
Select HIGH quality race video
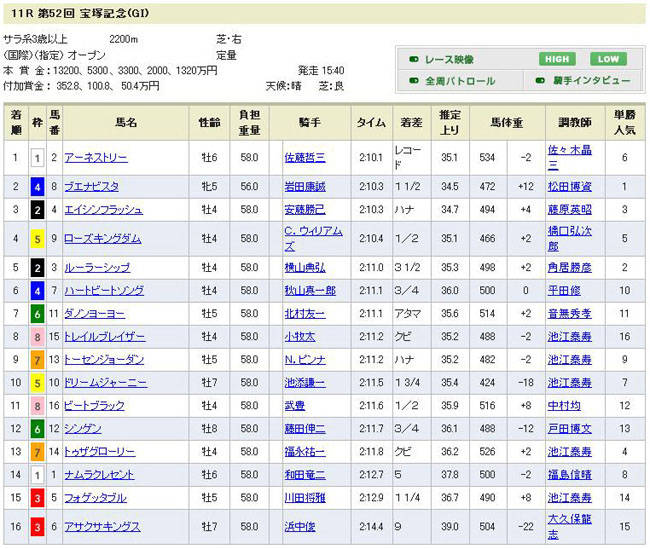[x=556, y=59]
